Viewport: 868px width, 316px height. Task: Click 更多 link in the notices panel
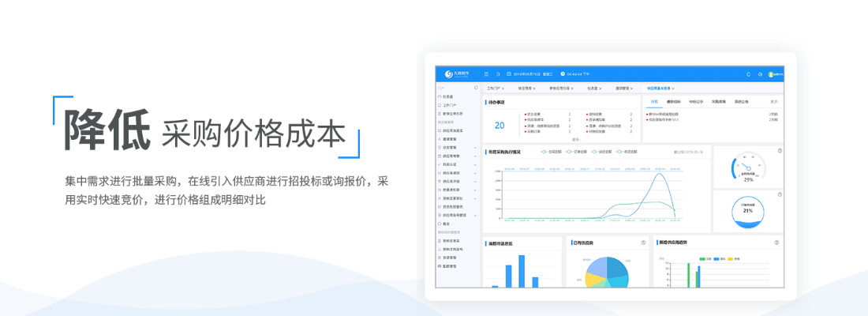[x=774, y=102]
